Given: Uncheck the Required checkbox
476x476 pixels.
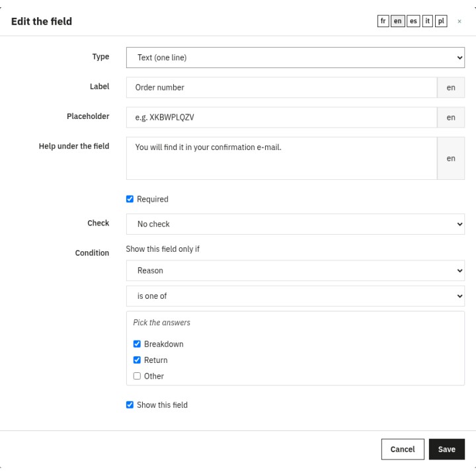Looking at the screenshot, I should [130, 199].
